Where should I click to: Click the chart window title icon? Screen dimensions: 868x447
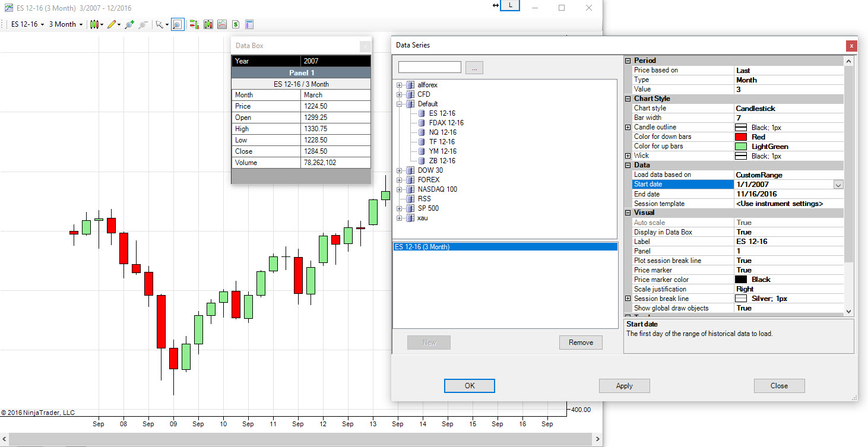click(x=9, y=8)
